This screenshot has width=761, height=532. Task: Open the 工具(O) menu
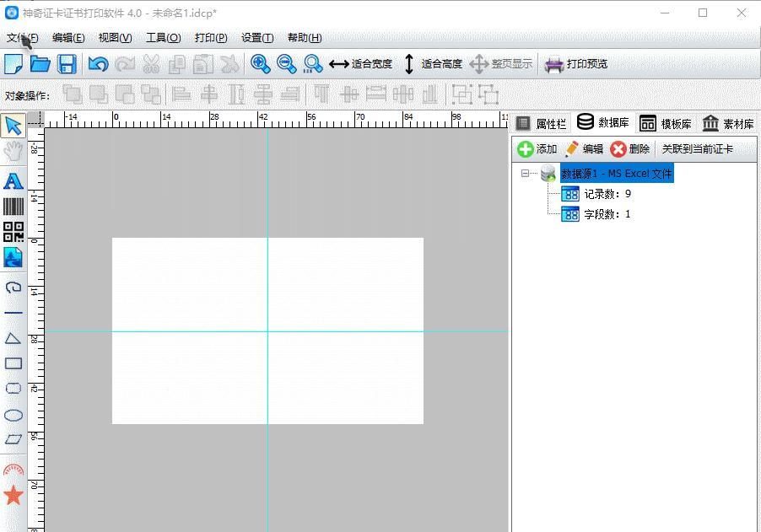pos(163,38)
